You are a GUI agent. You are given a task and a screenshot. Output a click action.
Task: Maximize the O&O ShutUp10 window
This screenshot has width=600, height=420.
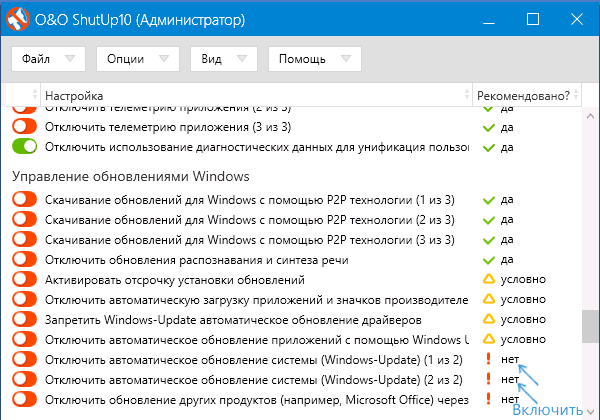[x=533, y=19]
